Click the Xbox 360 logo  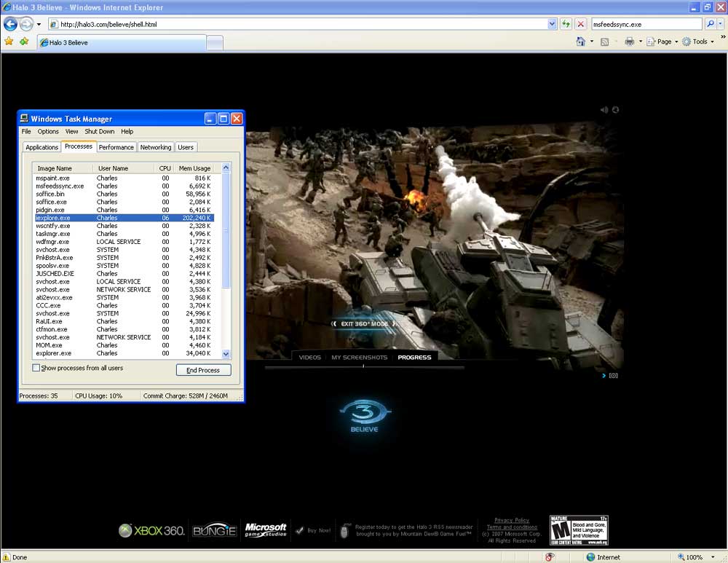(151, 530)
